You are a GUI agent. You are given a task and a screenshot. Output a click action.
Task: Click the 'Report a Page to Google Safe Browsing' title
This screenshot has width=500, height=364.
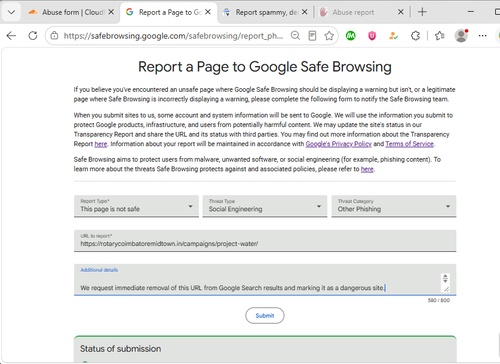point(265,67)
